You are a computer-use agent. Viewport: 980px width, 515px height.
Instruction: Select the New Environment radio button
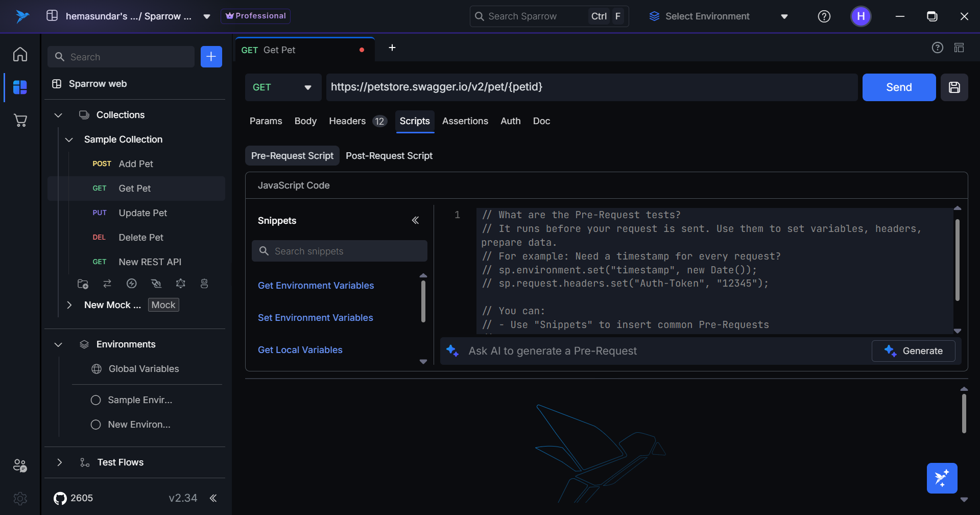click(x=95, y=425)
